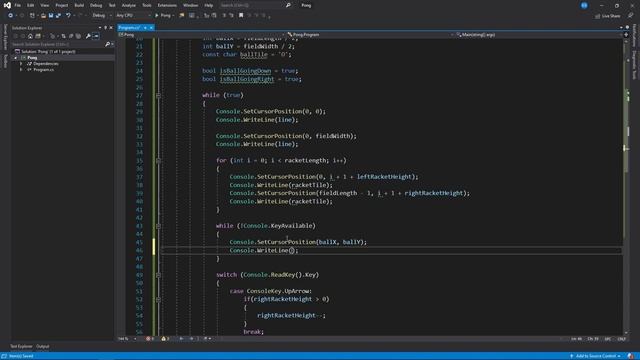Click the title bar search magnifier icon
The height and width of the screenshot is (360, 640).
288,5
